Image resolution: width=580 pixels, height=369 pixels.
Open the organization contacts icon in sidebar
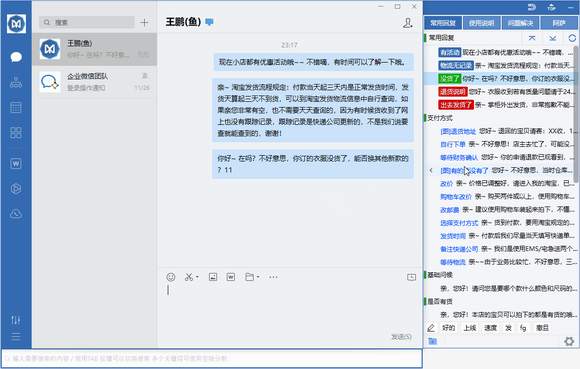[x=16, y=82]
